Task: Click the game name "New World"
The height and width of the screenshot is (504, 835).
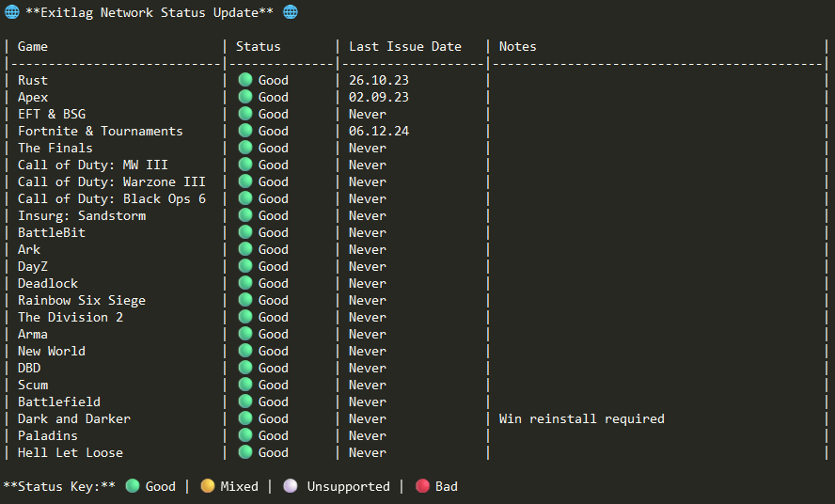Action: tap(52, 351)
